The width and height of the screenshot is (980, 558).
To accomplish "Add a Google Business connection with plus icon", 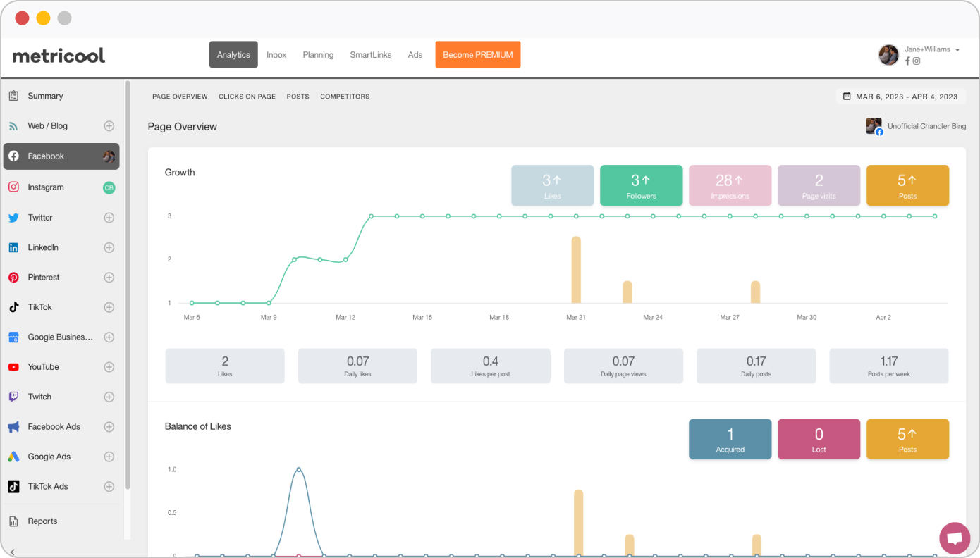I will coord(109,337).
